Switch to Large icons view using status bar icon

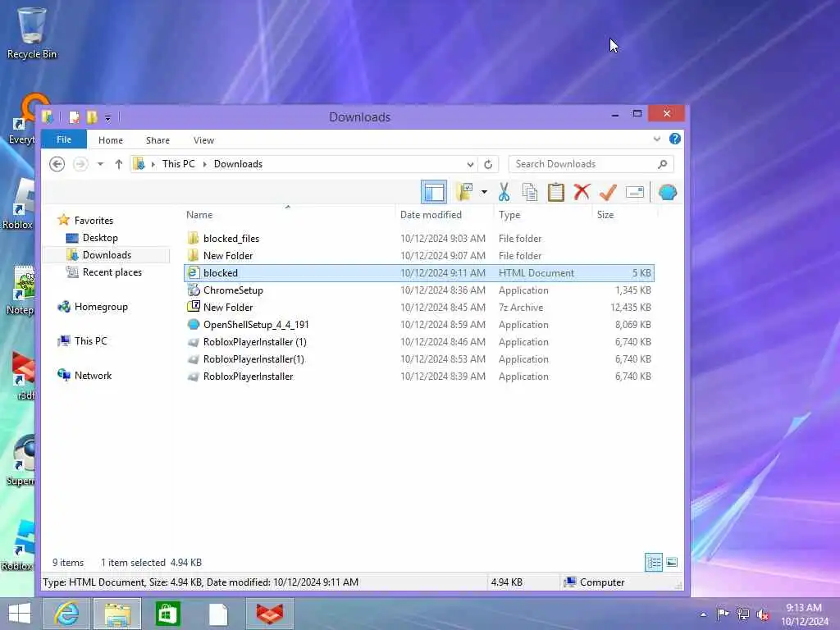(672, 562)
